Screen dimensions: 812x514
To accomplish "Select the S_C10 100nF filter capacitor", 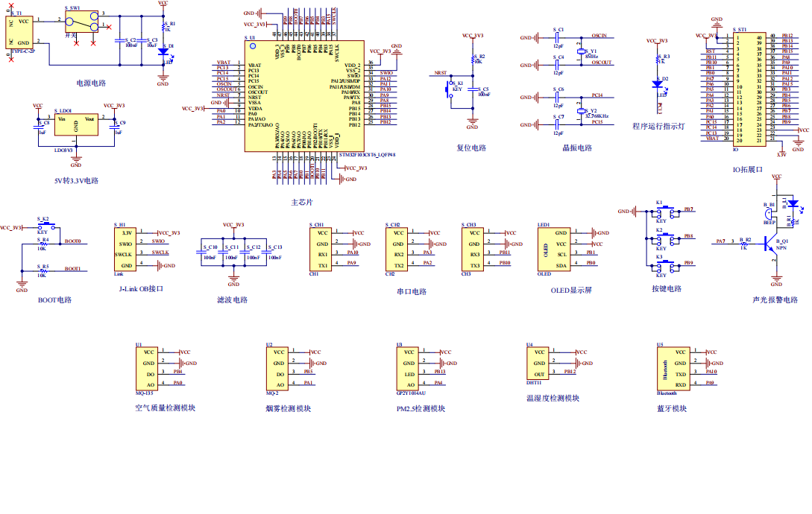I will [x=201, y=252].
